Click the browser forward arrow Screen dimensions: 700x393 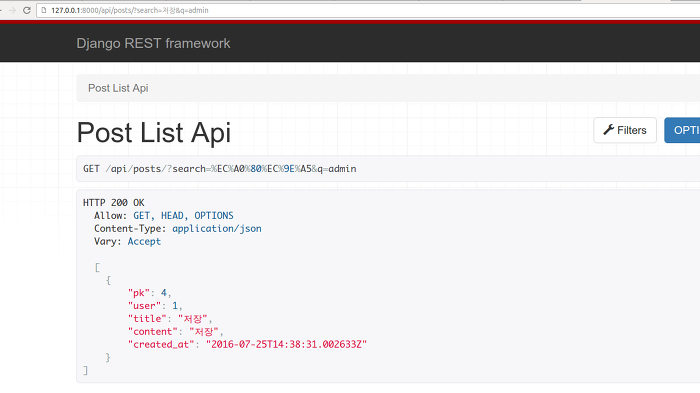pyautogui.click(x=12, y=10)
